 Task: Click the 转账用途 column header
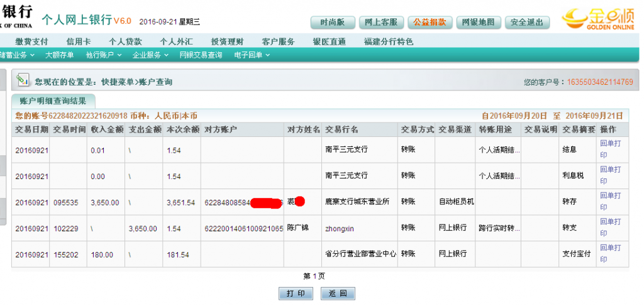coord(496,129)
